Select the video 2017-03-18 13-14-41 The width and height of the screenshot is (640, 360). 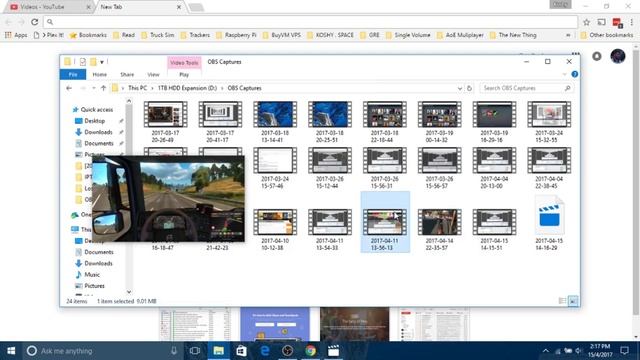point(275,122)
